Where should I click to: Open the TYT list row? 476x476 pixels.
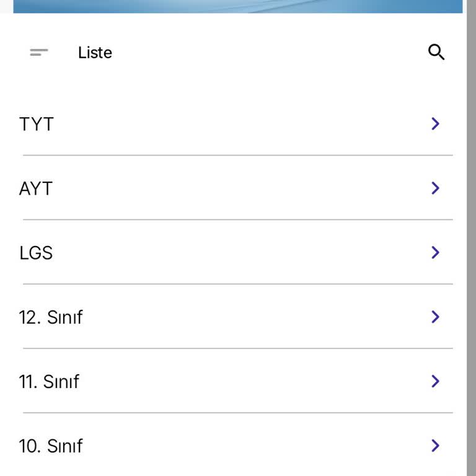[236, 124]
